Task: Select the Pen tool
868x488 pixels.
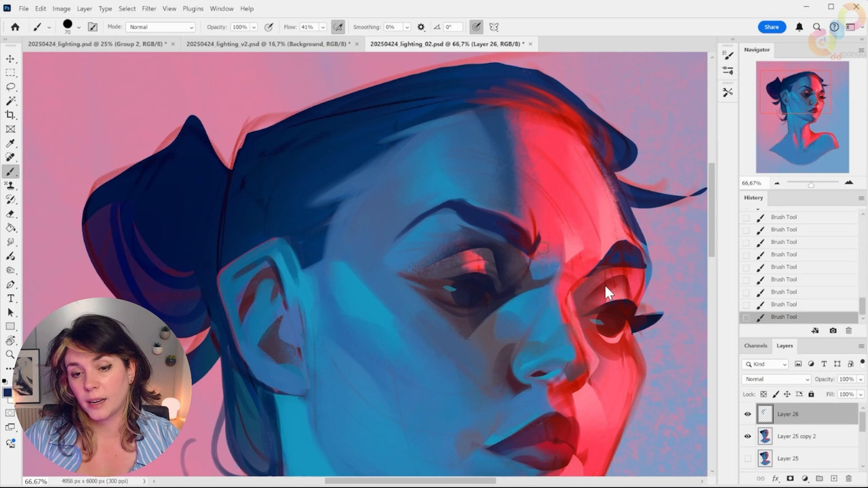Action: pyautogui.click(x=10, y=285)
